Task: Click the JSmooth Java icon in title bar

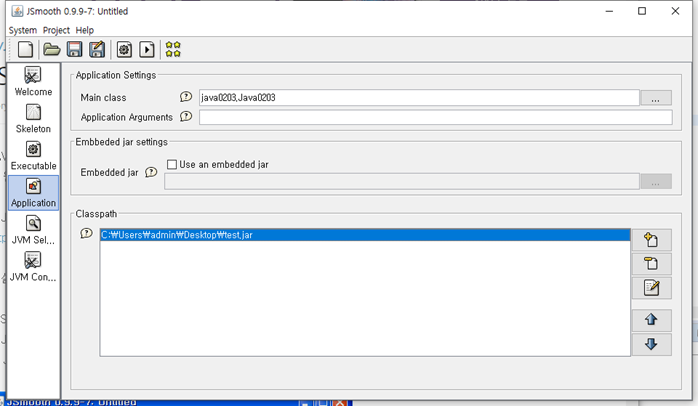Action: click(17, 11)
